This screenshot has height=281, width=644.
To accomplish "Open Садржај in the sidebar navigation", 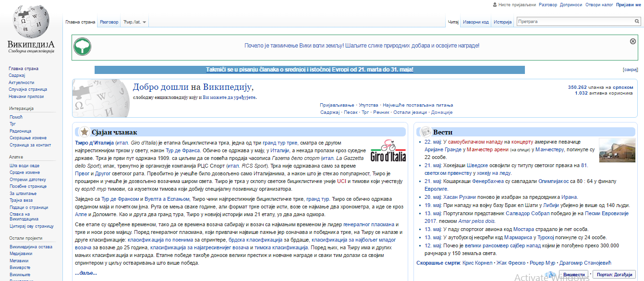I will coord(17,75).
